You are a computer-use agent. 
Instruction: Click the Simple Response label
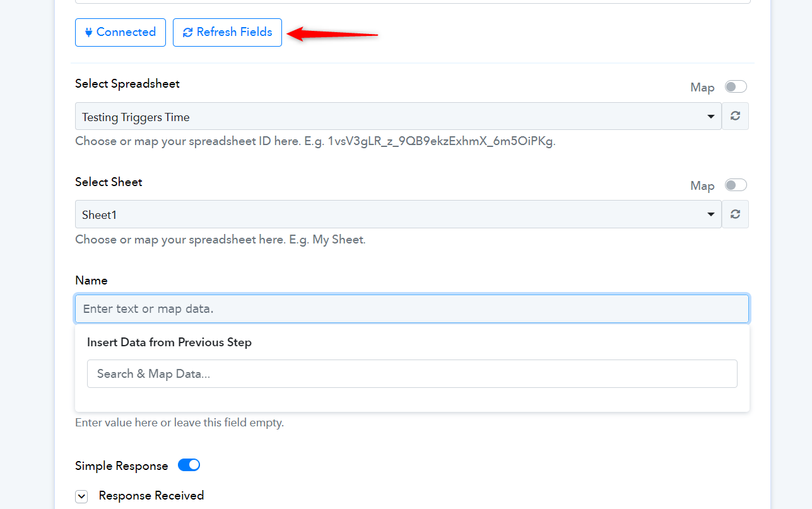coord(122,466)
